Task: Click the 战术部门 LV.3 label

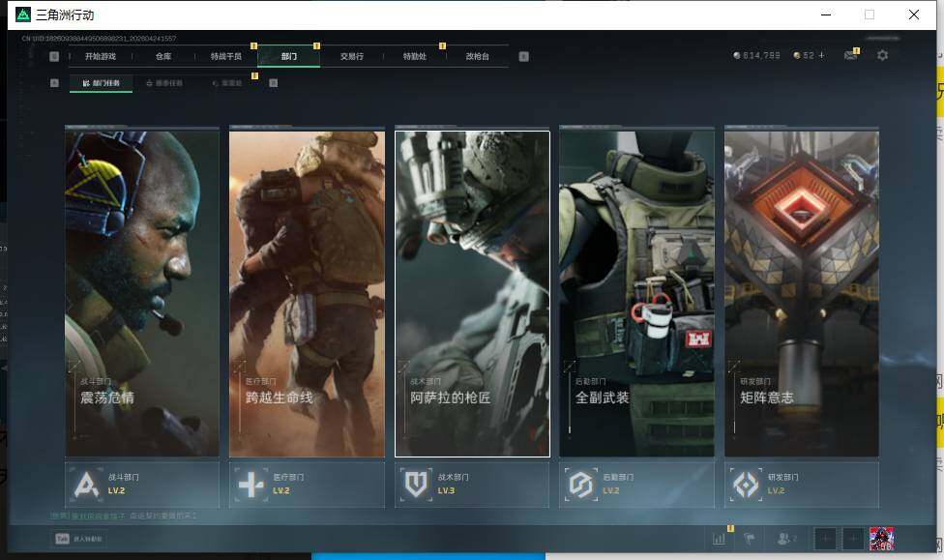Action: tap(446, 490)
